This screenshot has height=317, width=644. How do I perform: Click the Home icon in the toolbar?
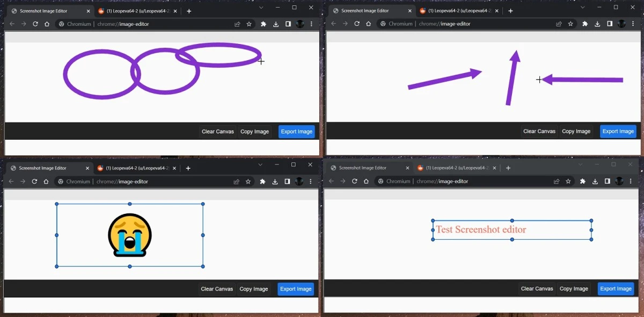coord(47,24)
